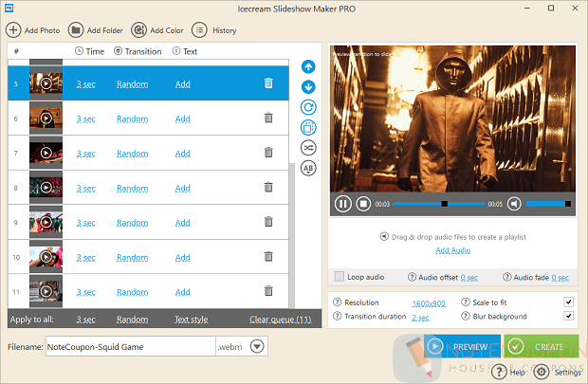The height and width of the screenshot is (384, 588).
Task: Click the Blur background help icon
Action: [466, 316]
